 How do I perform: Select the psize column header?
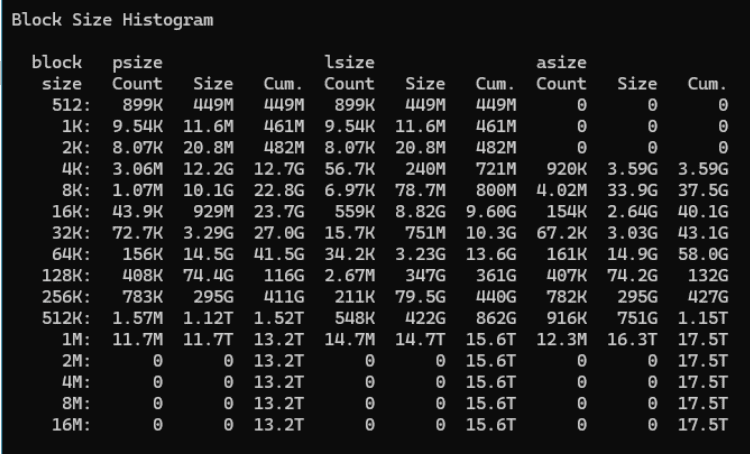tap(137, 63)
